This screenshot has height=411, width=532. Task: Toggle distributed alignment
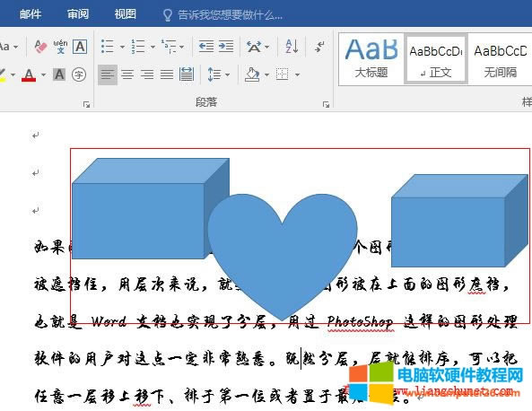click(x=187, y=74)
